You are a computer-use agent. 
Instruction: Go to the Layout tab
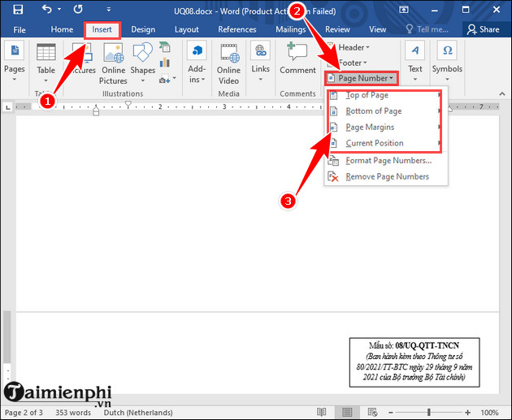186,29
